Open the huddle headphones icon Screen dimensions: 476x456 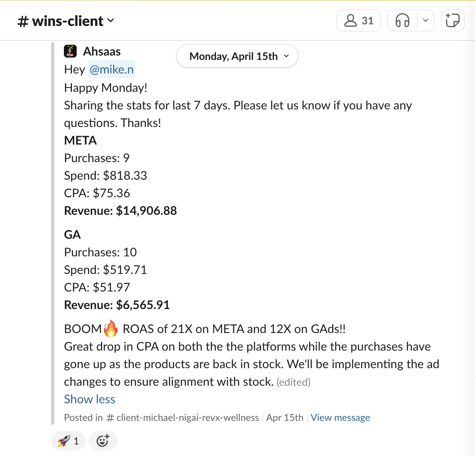click(403, 21)
